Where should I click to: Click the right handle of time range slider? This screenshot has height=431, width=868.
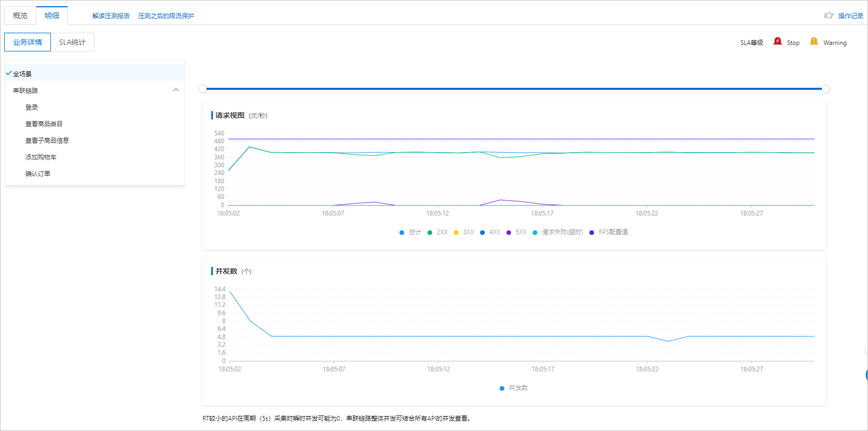826,89
